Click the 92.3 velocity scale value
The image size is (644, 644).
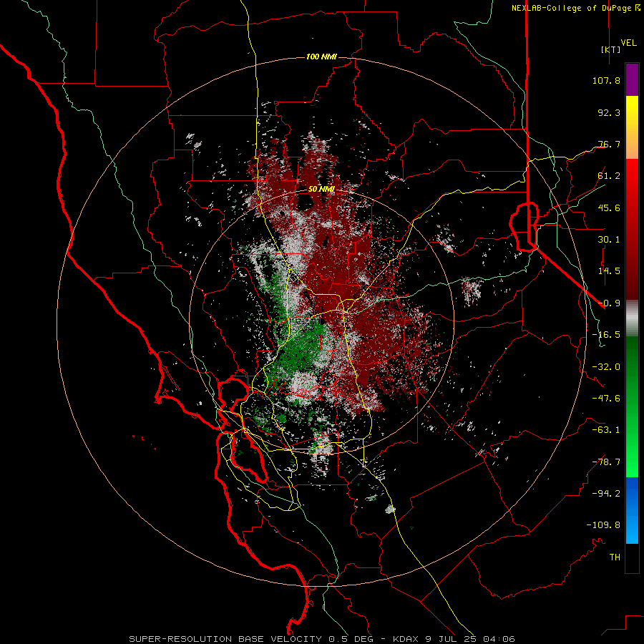[609, 112]
